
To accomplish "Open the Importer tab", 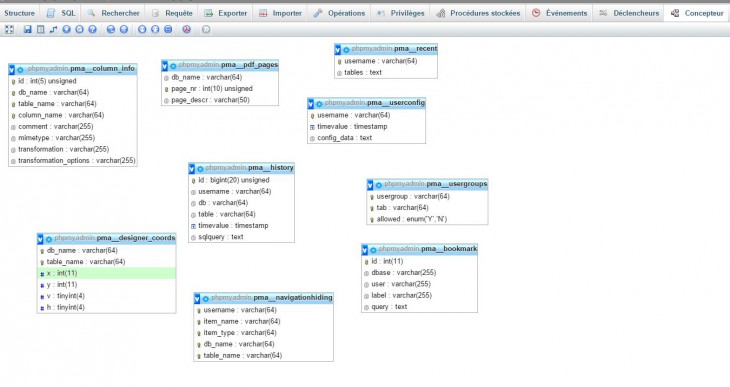I will 280,13.
